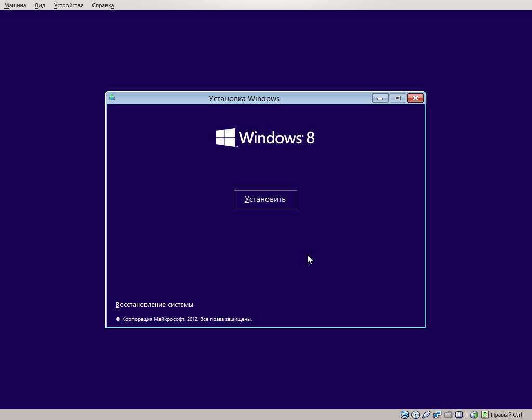Click the optical drives status icon
532x420 pixels.
(415, 414)
